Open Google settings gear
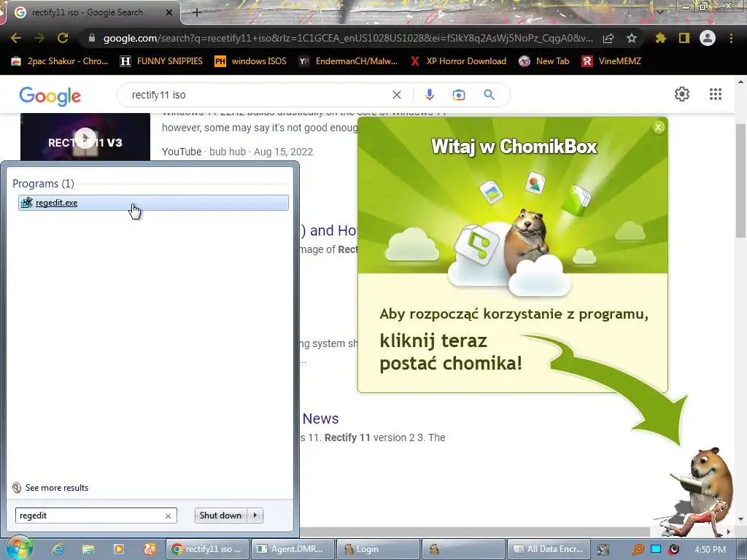The height and width of the screenshot is (560, 747). coord(682,94)
